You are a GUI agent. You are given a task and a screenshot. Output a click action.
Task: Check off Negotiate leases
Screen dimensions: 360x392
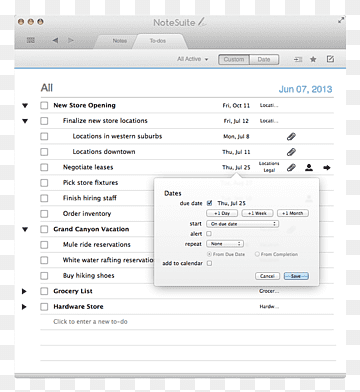pyautogui.click(x=44, y=167)
